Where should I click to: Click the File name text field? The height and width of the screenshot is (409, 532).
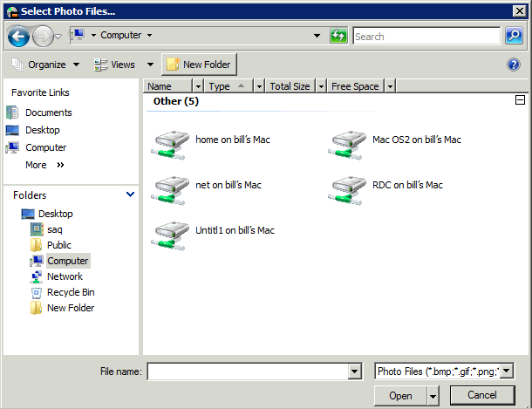point(247,372)
